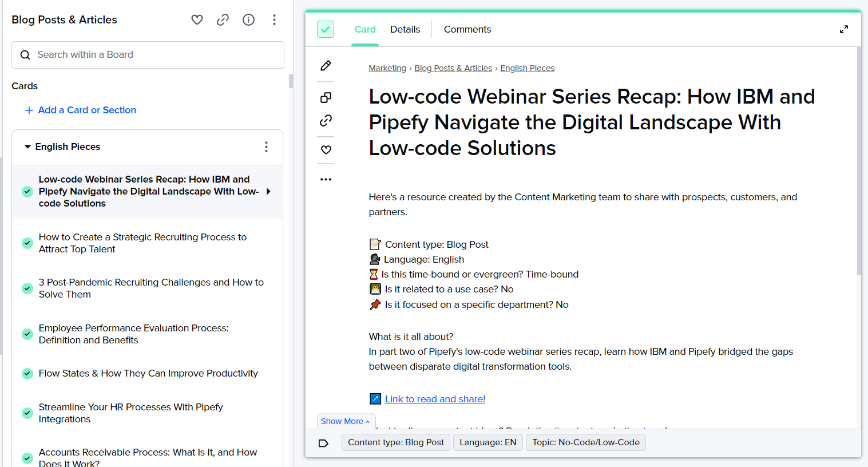Collapse tags with Show More toggle
Viewport: 868px width, 467px height.
346,421
